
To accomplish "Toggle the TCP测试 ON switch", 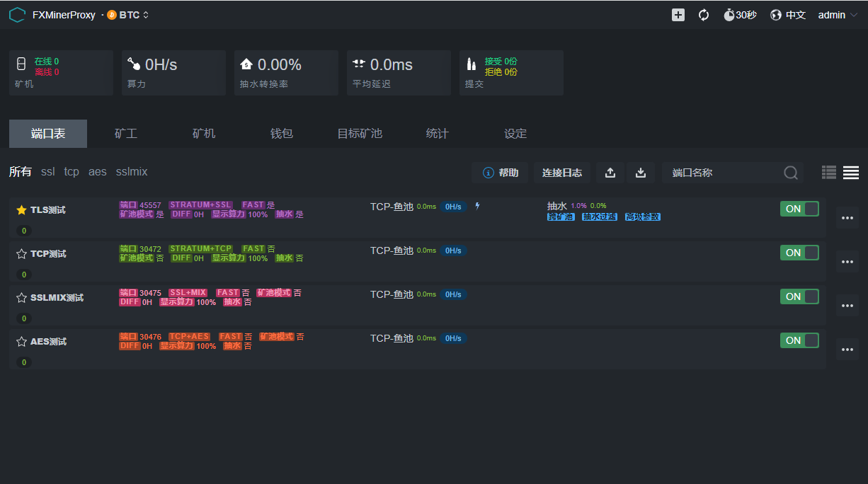I will [x=799, y=253].
